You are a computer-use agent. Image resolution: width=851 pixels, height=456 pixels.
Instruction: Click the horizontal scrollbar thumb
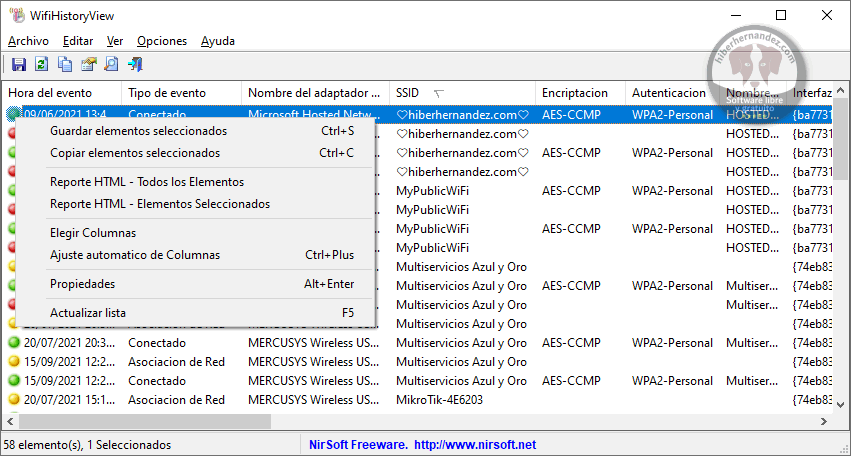[x=144, y=421]
